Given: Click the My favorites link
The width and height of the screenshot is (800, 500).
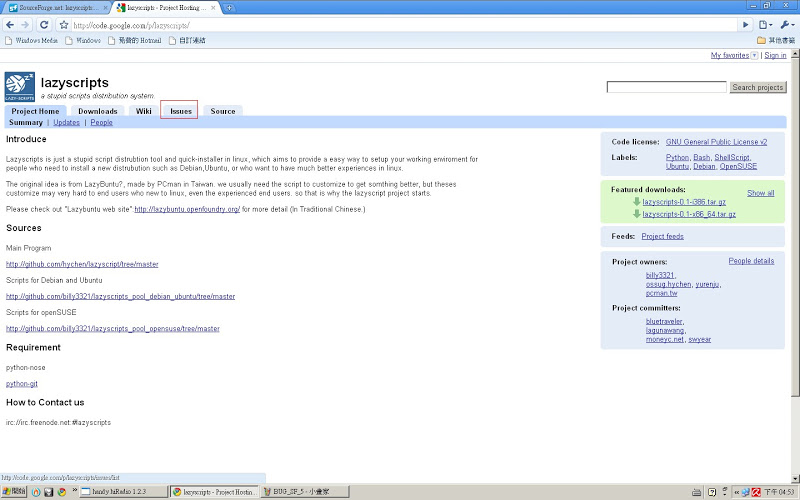Looking at the screenshot, I should [730, 55].
